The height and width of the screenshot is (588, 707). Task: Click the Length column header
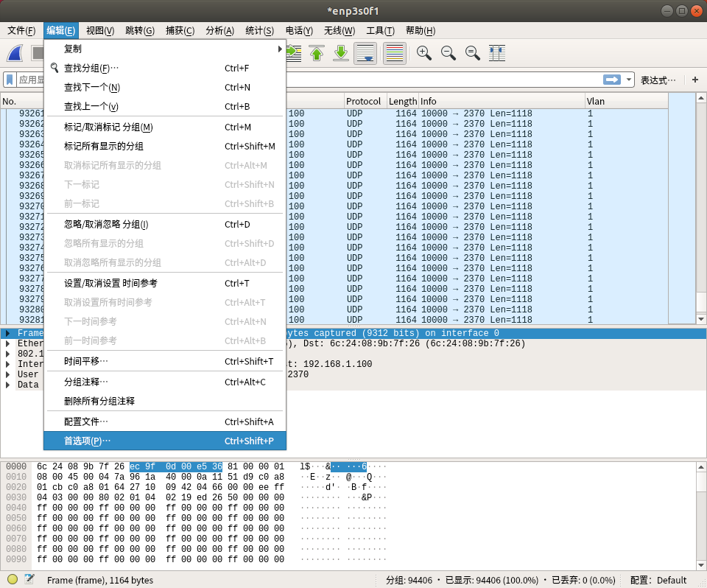[x=403, y=101]
